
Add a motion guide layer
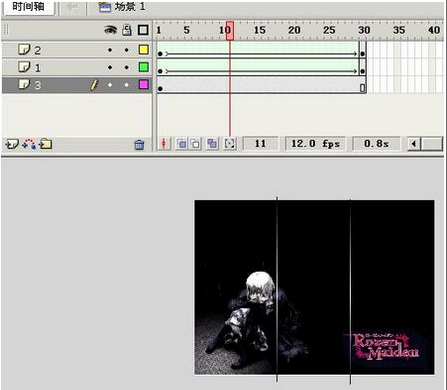click(x=29, y=144)
